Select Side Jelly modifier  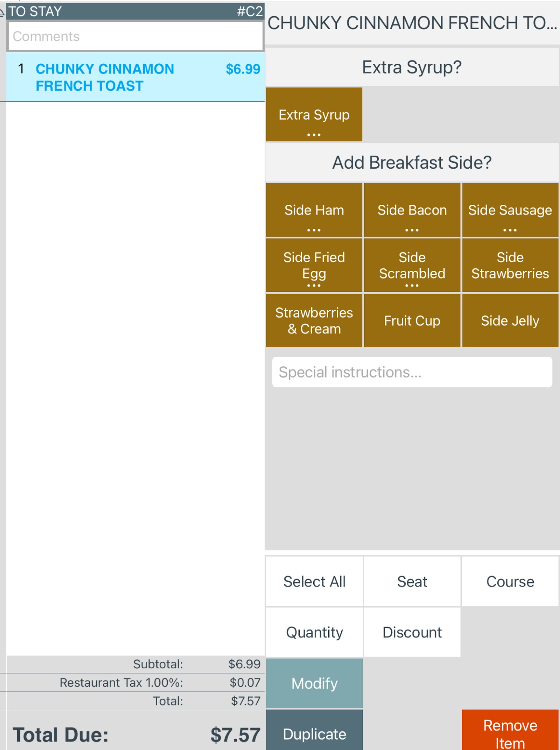click(x=510, y=321)
